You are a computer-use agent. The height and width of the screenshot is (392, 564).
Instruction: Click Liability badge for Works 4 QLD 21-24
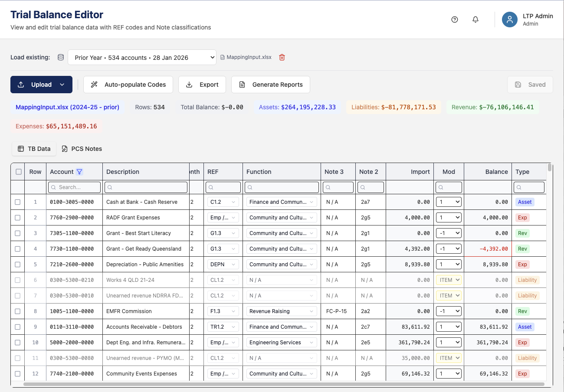click(x=527, y=280)
